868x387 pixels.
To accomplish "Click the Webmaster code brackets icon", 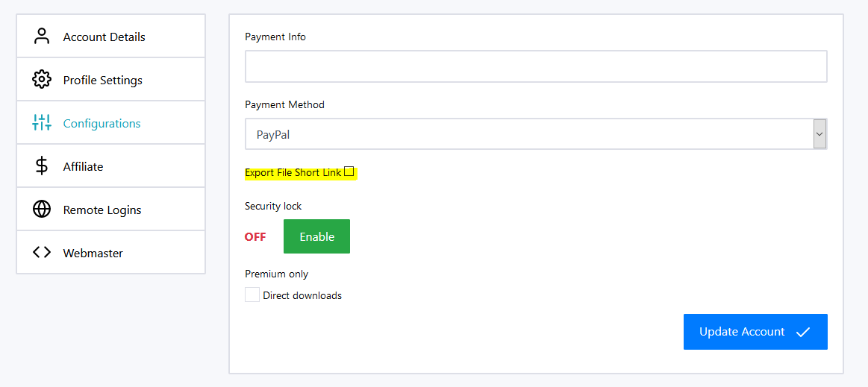I will pyautogui.click(x=42, y=253).
